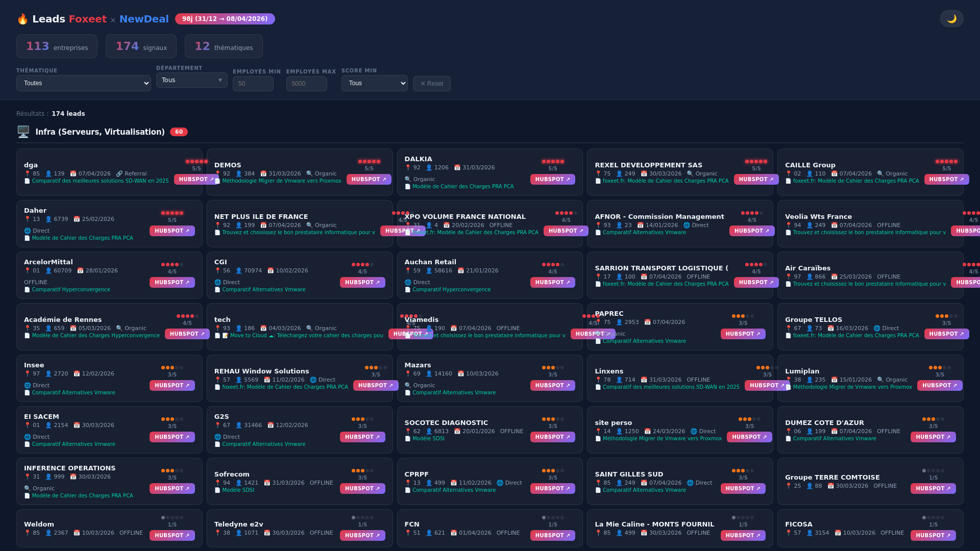The height and width of the screenshot is (551, 980).
Task: Open the Score Min dropdown
Action: click(x=375, y=83)
